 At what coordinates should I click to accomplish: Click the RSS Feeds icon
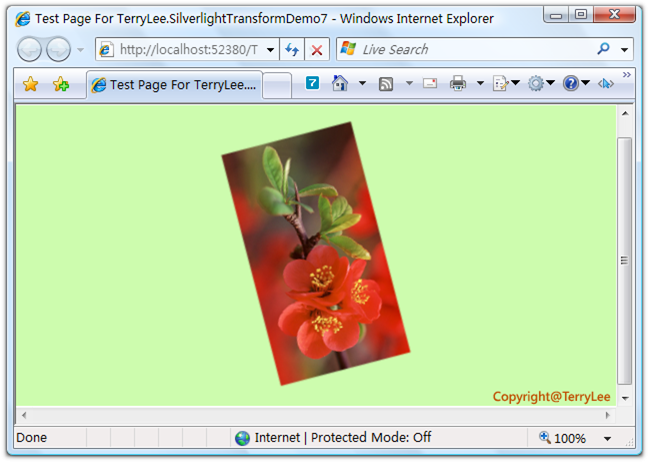pyautogui.click(x=386, y=84)
